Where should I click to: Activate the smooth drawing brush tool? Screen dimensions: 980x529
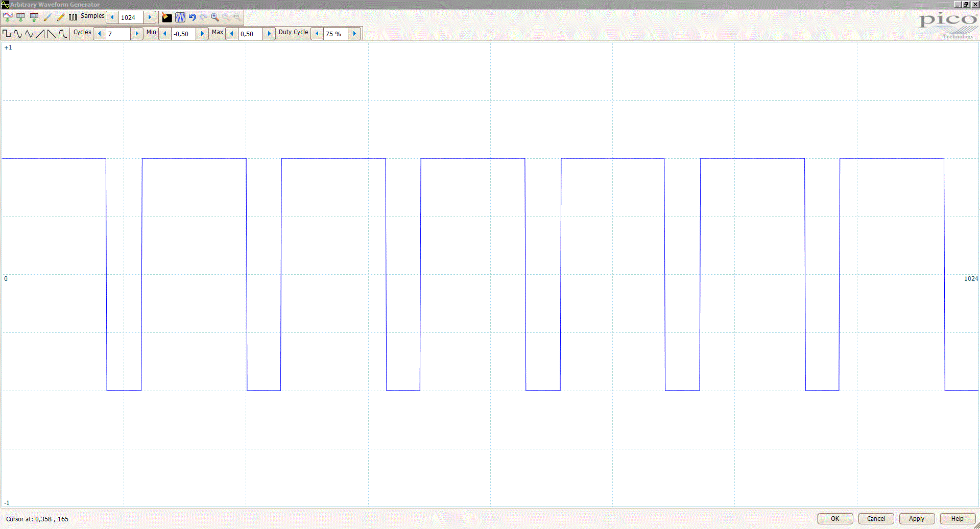(x=47, y=17)
